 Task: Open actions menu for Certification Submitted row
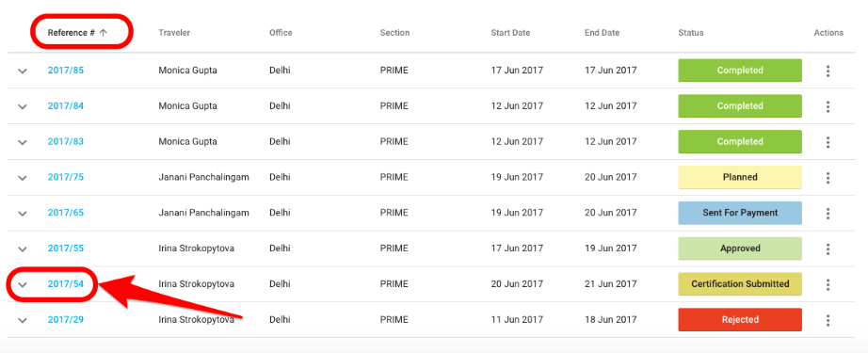828,284
